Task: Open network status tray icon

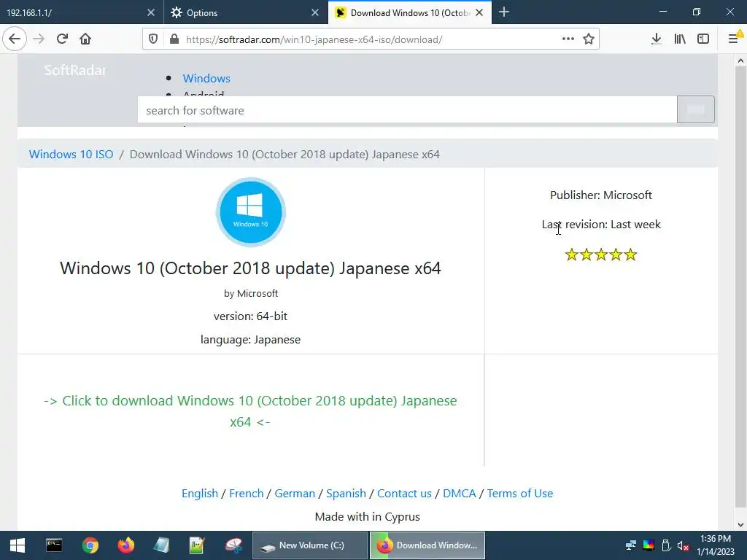Action: click(x=631, y=545)
